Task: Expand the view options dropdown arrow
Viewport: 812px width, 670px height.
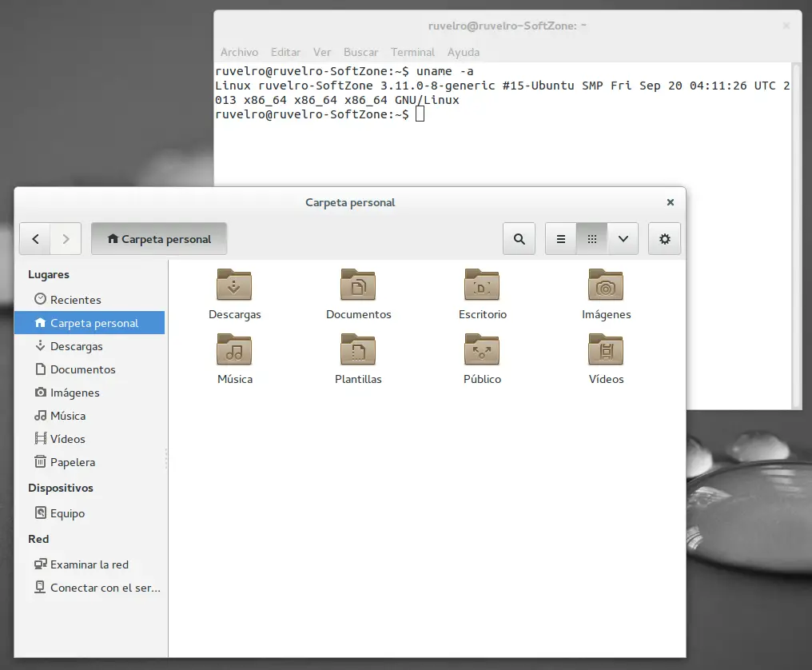Action: point(623,238)
